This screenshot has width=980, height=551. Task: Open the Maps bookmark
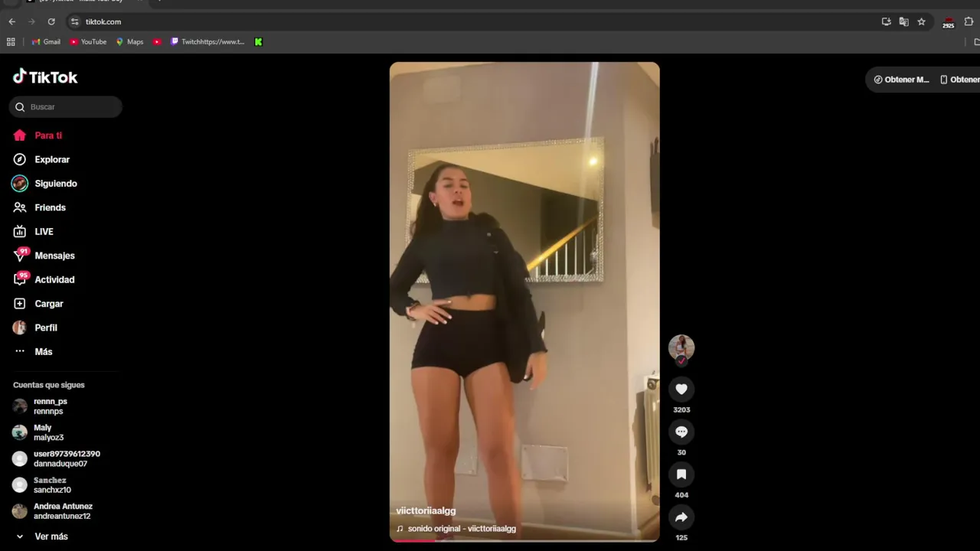[129, 42]
